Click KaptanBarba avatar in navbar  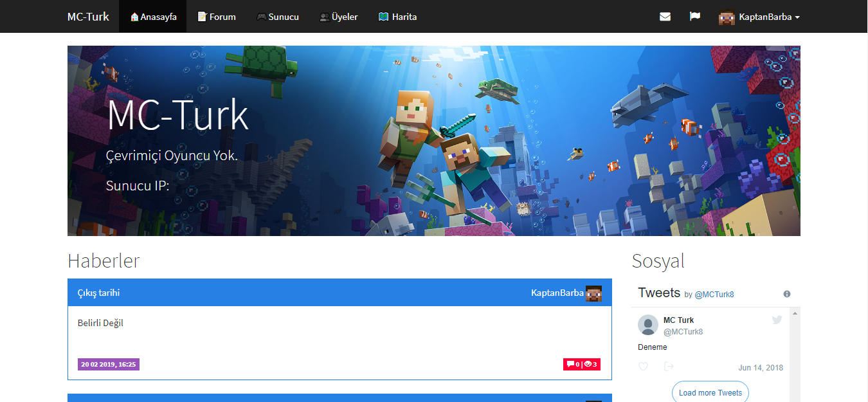[727, 17]
